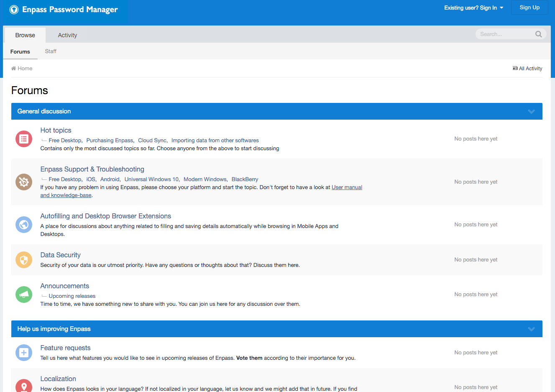Click the Autofilling globe forum icon
The image size is (555, 392).
(x=24, y=225)
